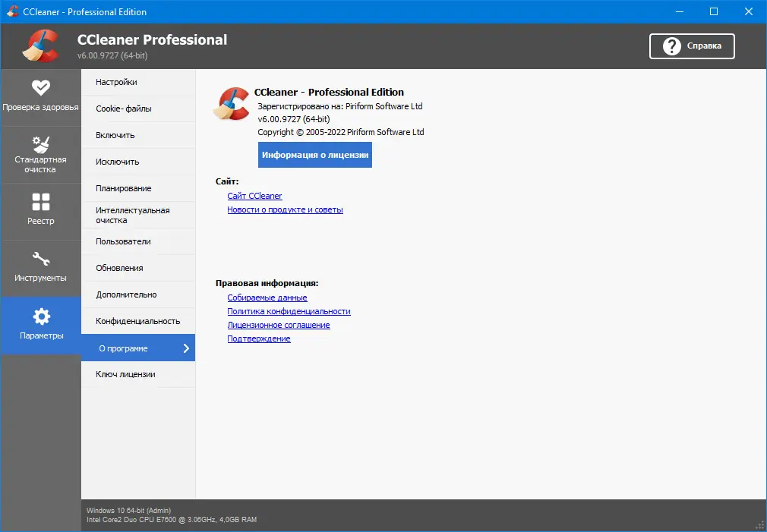Viewport: 767px width, 532px height.
Task: Open the Инструменты panel
Action: [x=41, y=268]
